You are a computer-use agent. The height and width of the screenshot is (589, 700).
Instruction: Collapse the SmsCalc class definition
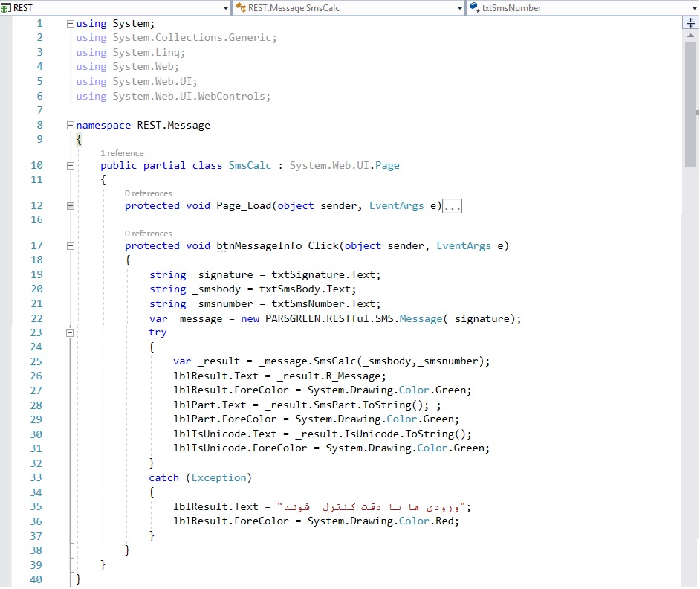pyautogui.click(x=71, y=166)
